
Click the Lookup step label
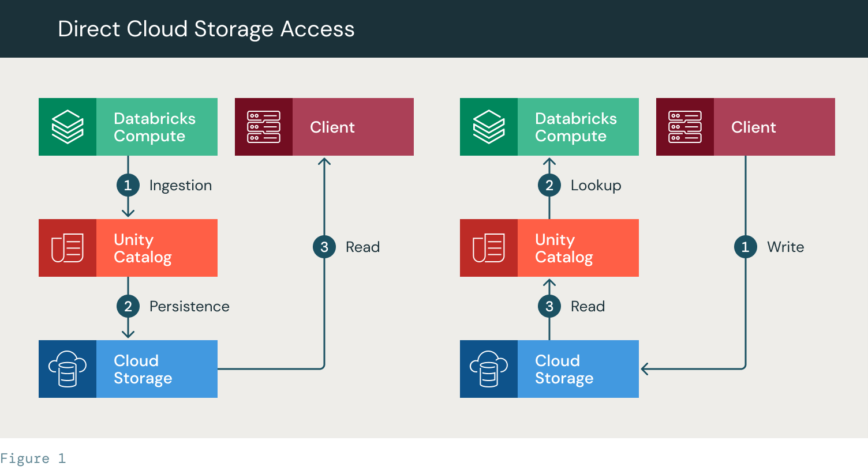pos(596,186)
